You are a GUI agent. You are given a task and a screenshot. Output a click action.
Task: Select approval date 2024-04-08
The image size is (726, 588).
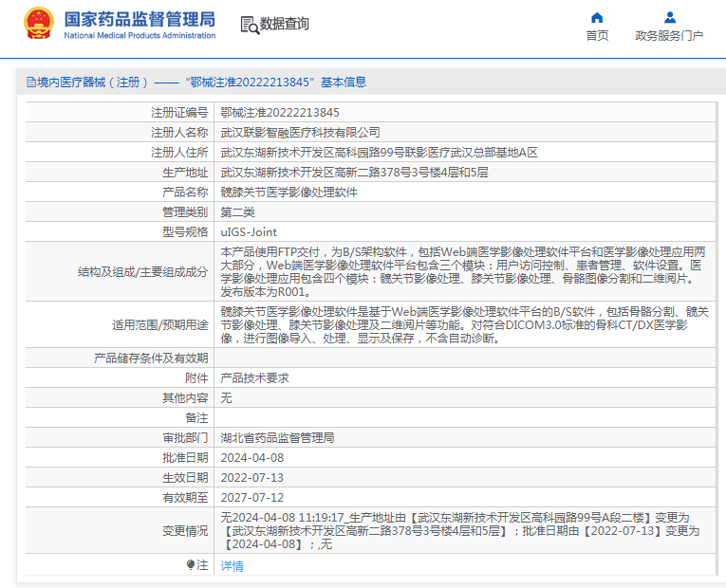(x=251, y=457)
